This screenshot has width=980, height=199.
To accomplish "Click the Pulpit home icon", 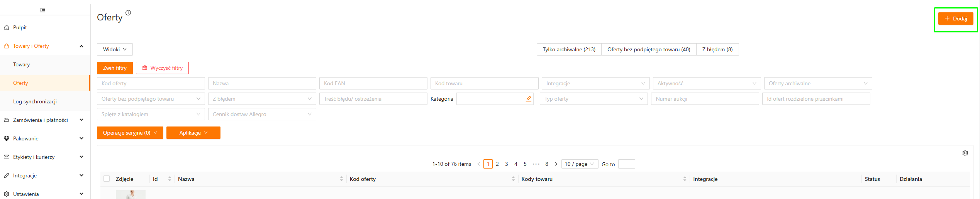I will pos(7,27).
